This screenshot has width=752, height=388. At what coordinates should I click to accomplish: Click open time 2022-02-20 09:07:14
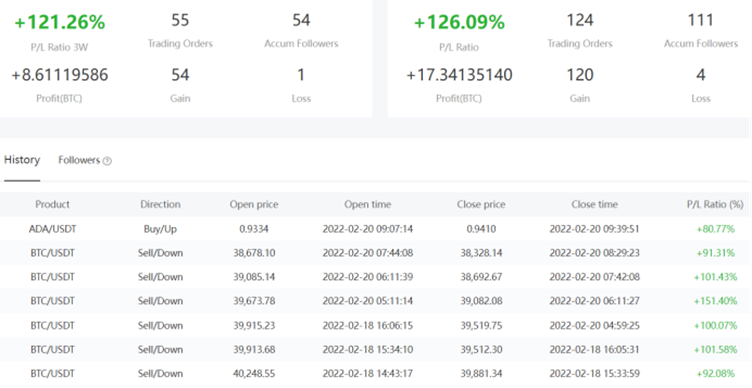point(367,229)
